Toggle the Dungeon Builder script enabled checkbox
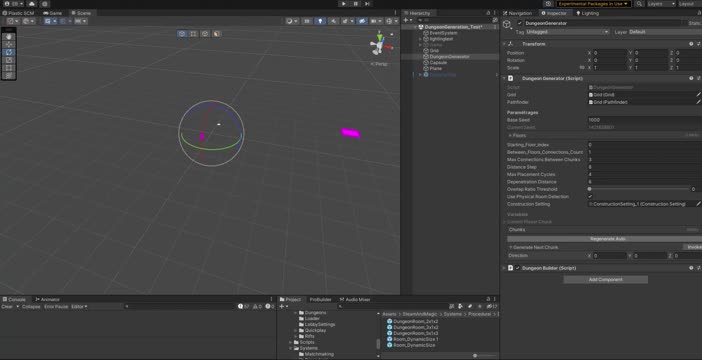This screenshot has height=360, width=702. point(518,268)
